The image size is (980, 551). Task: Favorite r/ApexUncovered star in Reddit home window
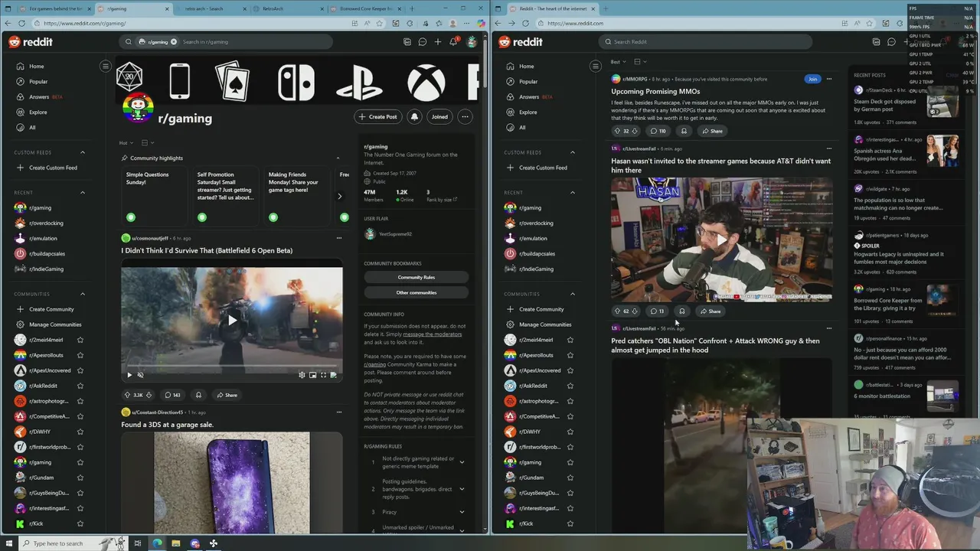tap(570, 370)
